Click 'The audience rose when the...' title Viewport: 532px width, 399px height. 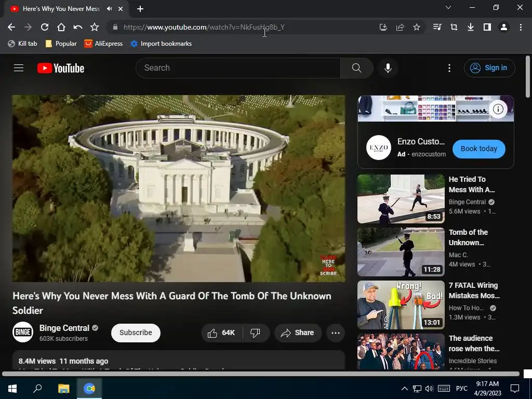click(x=474, y=343)
